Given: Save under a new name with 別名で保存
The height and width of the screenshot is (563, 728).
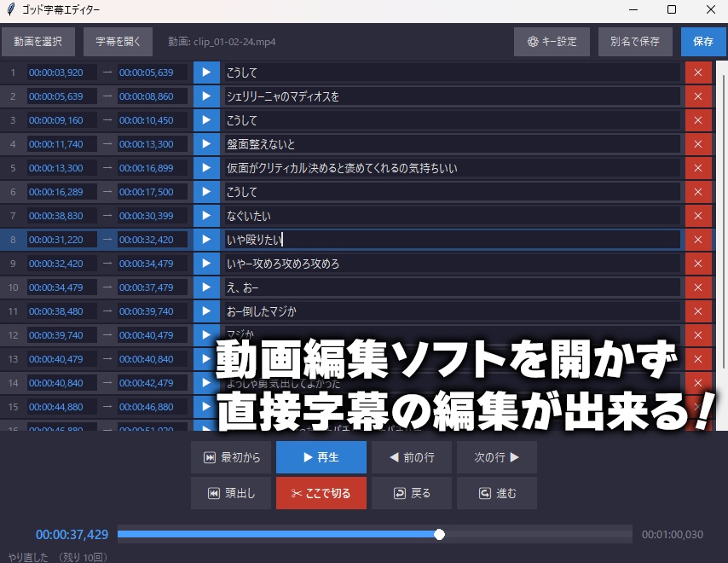Looking at the screenshot, I should (635, 40).
